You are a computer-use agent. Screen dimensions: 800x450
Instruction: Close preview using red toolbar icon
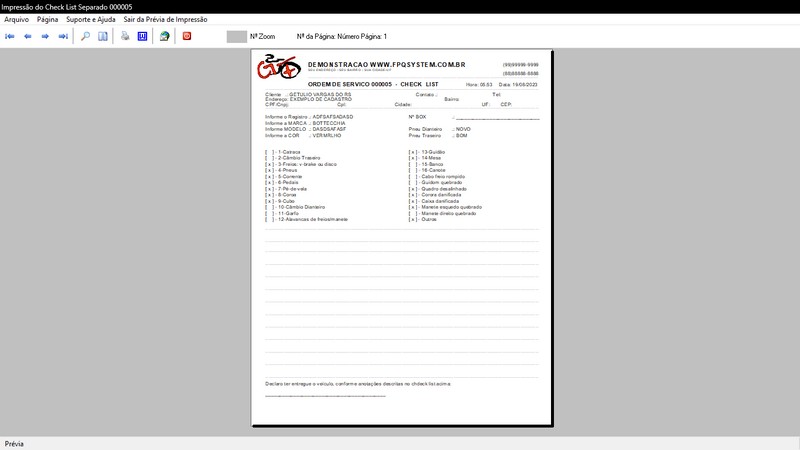186,36
